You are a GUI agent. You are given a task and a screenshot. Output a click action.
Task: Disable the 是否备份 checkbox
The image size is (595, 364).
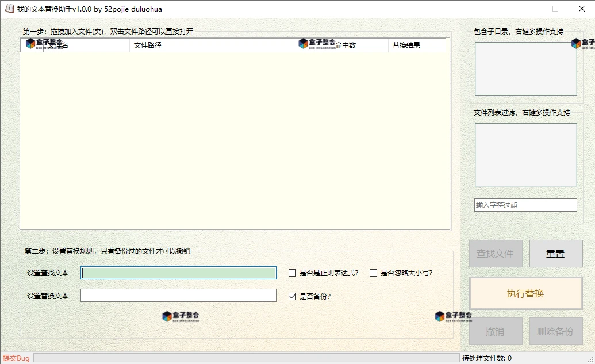pos(292,295)
